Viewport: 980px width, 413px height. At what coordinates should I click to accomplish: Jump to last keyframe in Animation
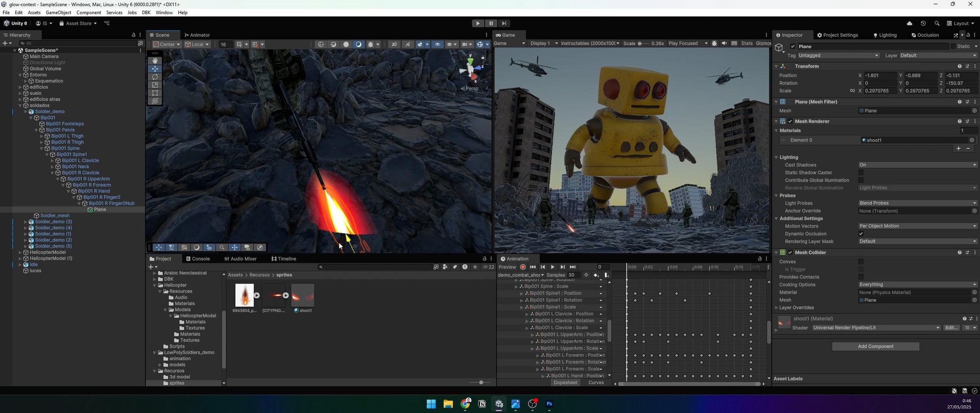click(x=573, y=267)
